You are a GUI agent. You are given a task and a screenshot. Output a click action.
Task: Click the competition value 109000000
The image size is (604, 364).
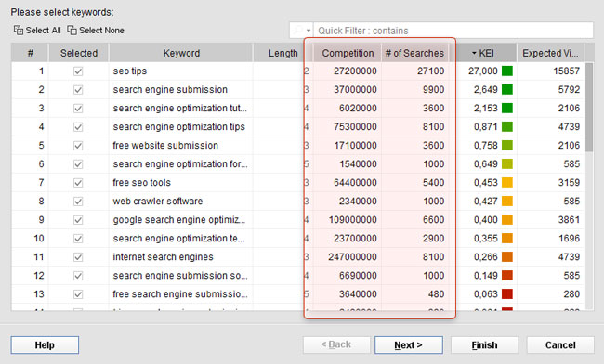point(352,220)
